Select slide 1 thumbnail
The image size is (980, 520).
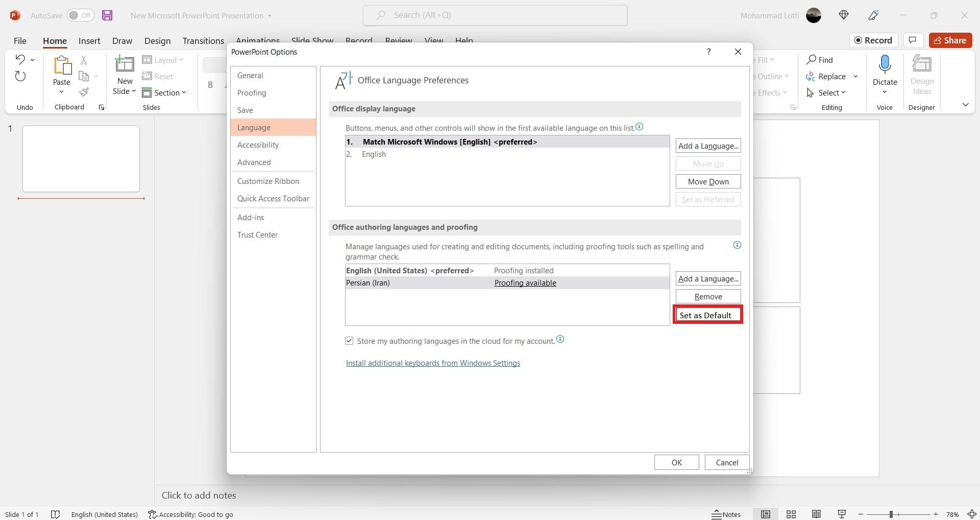pos(81,159)
